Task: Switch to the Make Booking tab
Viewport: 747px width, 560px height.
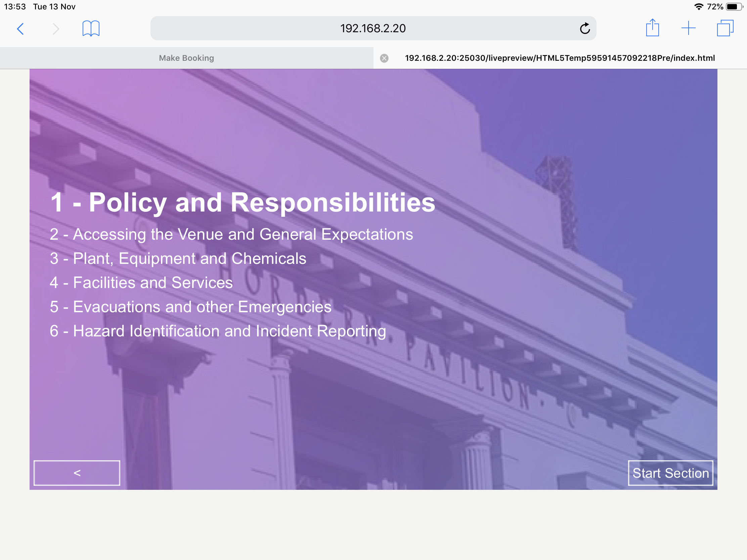Action: tap(186, 58)
